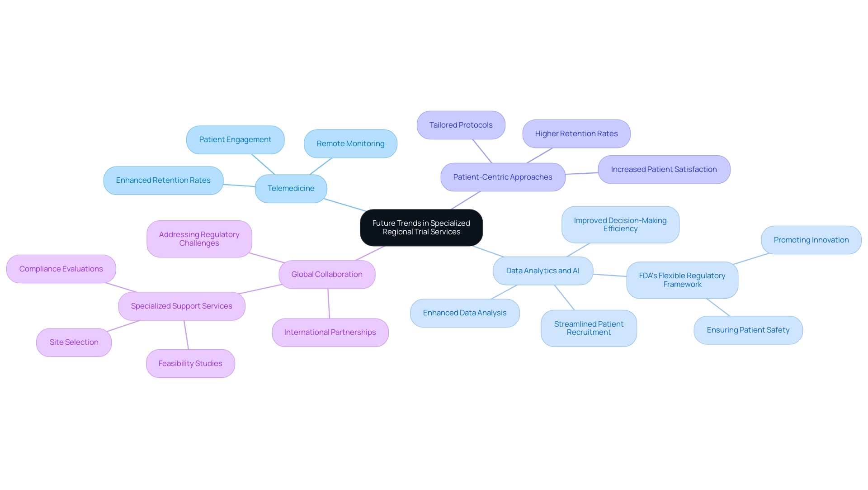Toggle visibility of International Partnerships node

pyautogui.click(x=330, y=333)
